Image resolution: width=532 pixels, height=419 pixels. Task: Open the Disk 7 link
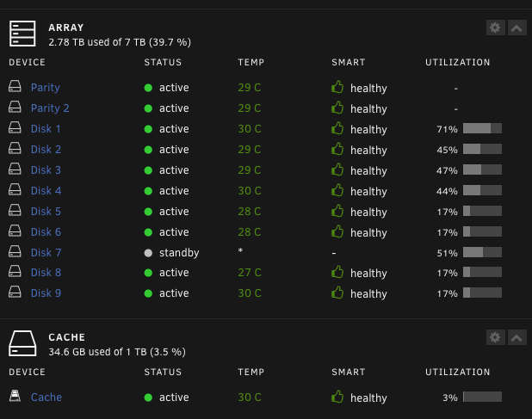[x=46, y=253]
